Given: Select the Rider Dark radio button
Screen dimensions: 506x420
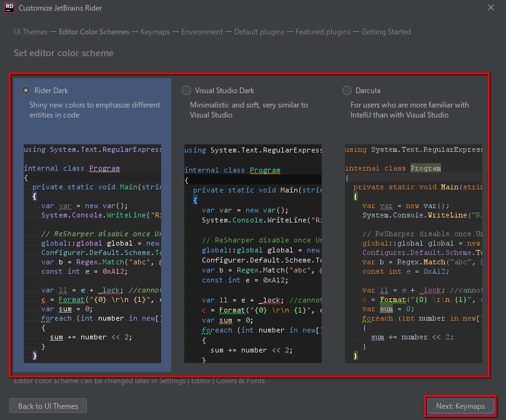Looking at the screenshot, I should pyautogui.click(x=26, y=91).
